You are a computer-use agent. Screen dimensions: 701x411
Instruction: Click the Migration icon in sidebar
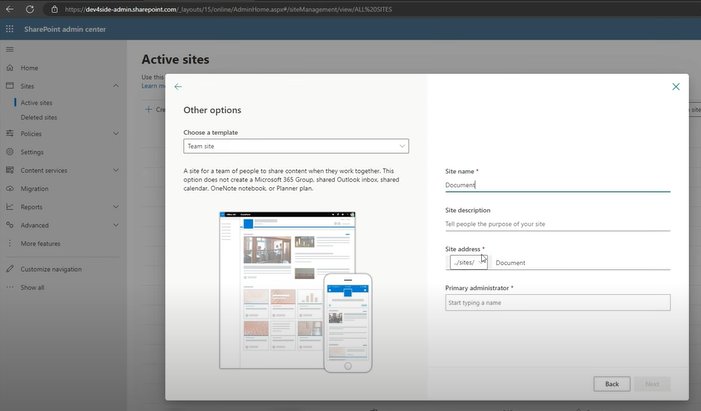(x=10, y=188)
